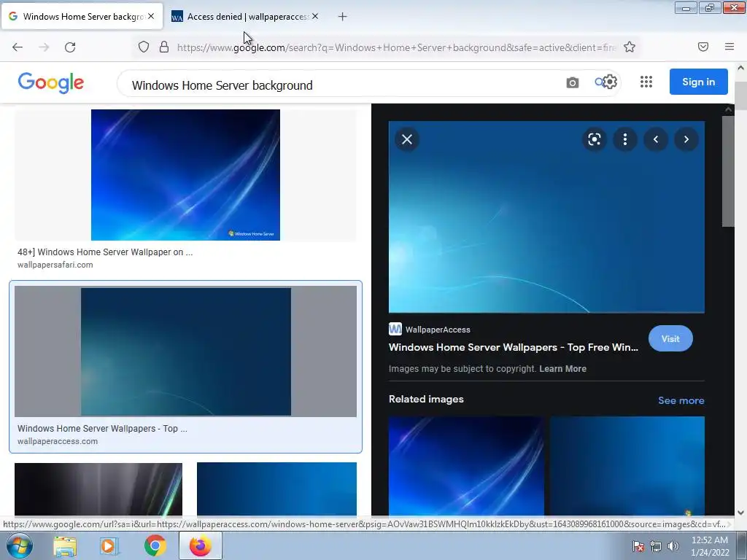Image resolution: width=747 pixels, height=560 pixels.
Task: Click the Firefox taskbar button
Action: point(200,545)
